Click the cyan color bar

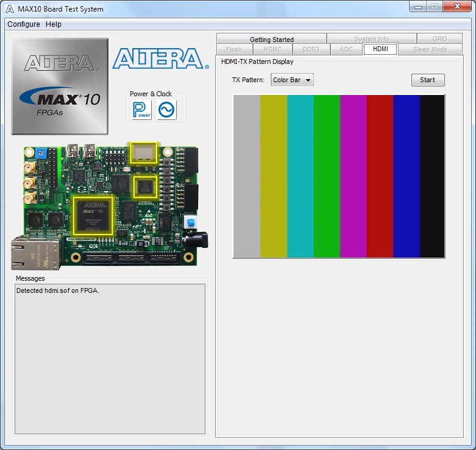[x=300, y=176]
